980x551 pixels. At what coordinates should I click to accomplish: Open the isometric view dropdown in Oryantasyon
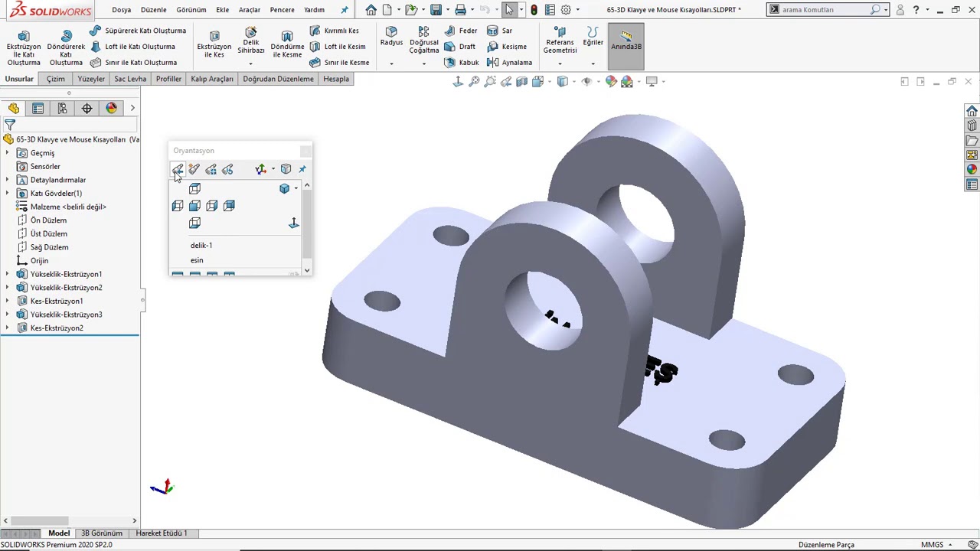click(x=296, y=189)
